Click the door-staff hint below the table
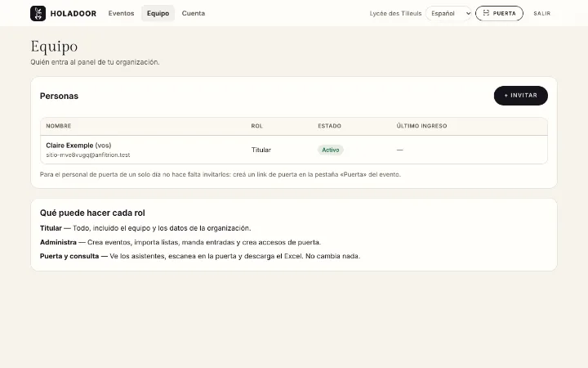Image resolution: width=588 pixels, height=368 pixels. [220, 175]
